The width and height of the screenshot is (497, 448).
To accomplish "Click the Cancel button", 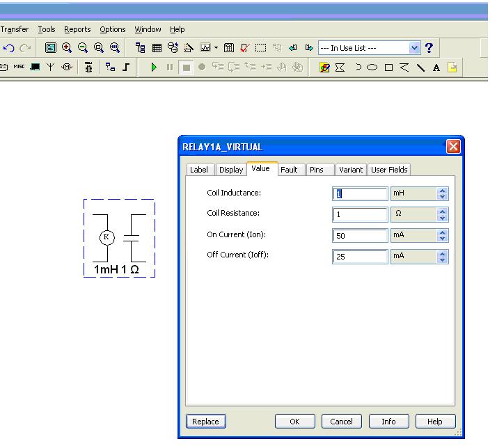I will pos(341,422).
